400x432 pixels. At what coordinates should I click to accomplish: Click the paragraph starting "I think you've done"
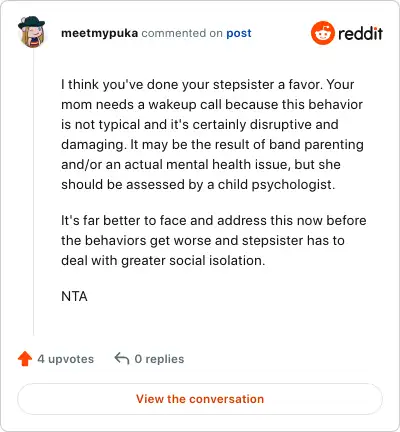tap(212, 134)
